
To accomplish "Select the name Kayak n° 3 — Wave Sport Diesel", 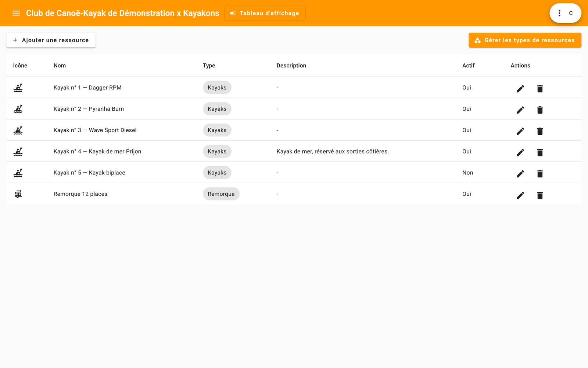I will (x=95, y=130).
